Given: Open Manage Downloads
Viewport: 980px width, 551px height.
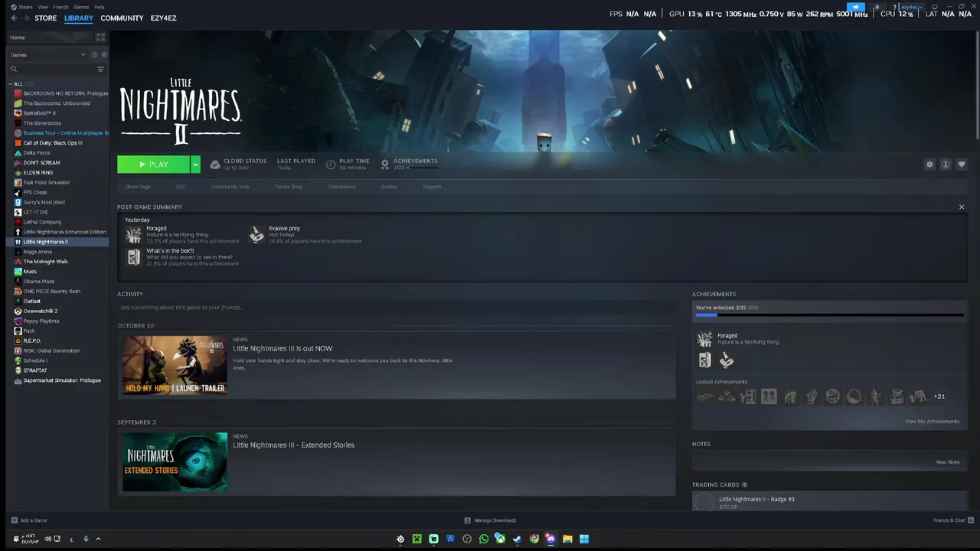Looking at the screenshot, I should 490,520.
